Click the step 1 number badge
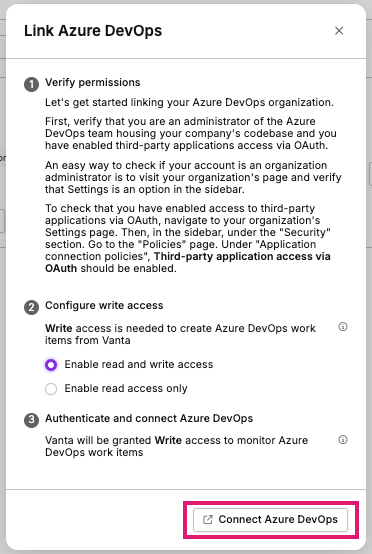 tap(31, 84)
